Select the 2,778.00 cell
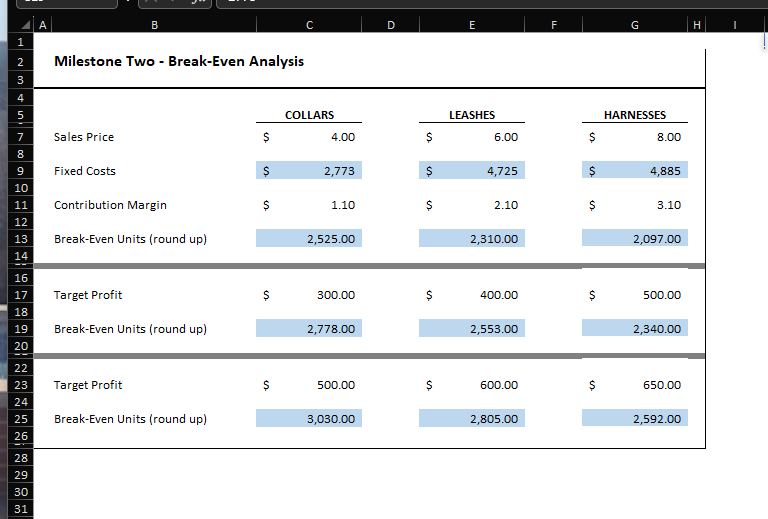The height and width of the screenshot is (519, 768). [x=309, y=329]
